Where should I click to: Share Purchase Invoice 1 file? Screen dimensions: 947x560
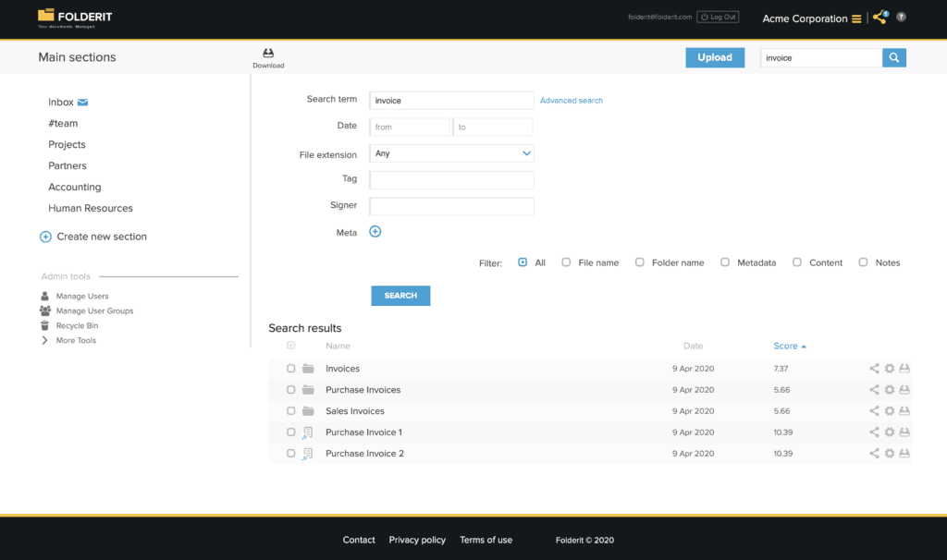pyautogui.click(x=874, y=432)
